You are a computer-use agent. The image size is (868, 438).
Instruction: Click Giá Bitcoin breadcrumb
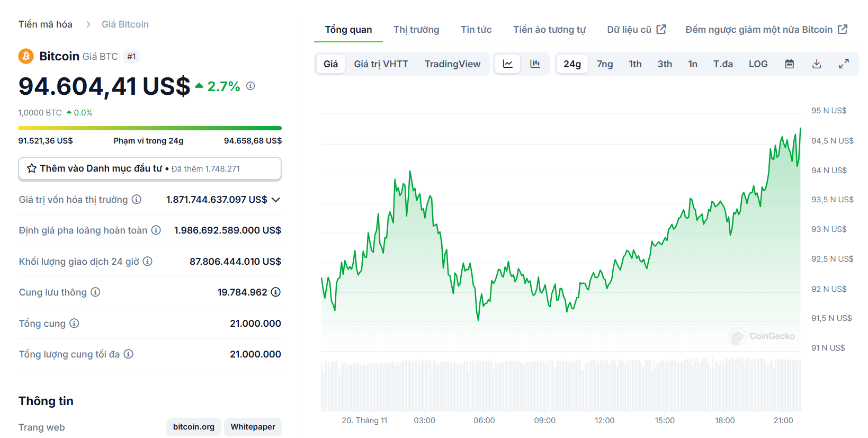125,24
